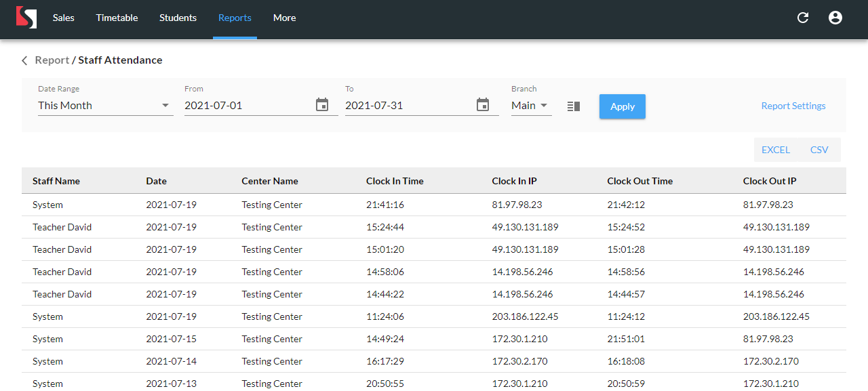
Task: Open the Date Range dropdown
Action: 105,106
